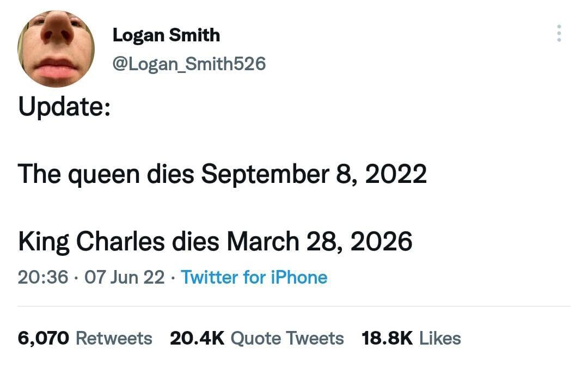Click the word "dies" in King Charles line

coord(195,241)
